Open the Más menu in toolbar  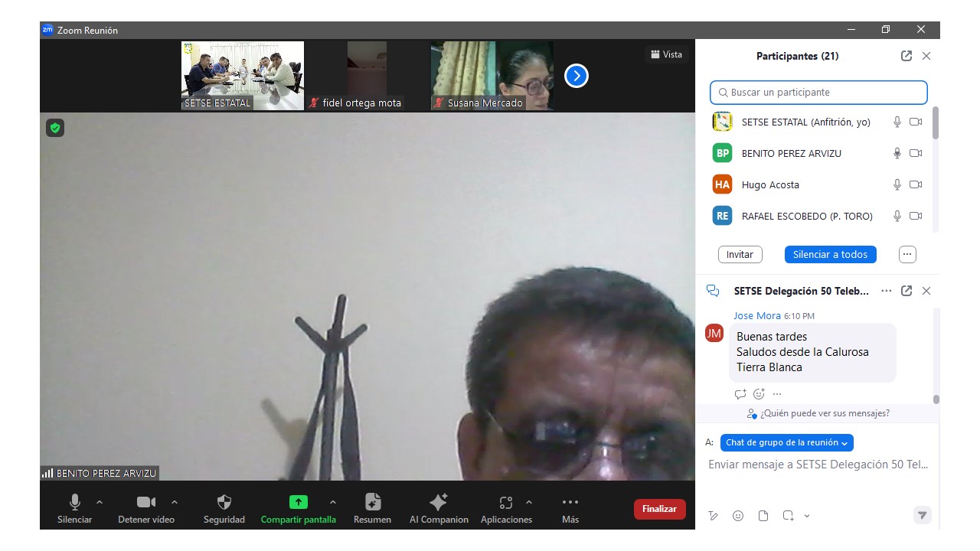(x=570, y=503)
